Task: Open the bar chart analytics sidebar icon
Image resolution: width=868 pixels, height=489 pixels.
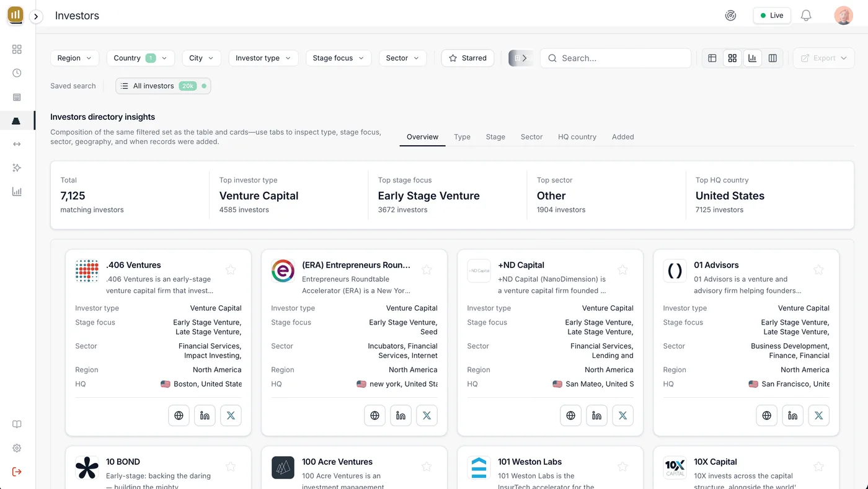Action: (x=17, y=192)
